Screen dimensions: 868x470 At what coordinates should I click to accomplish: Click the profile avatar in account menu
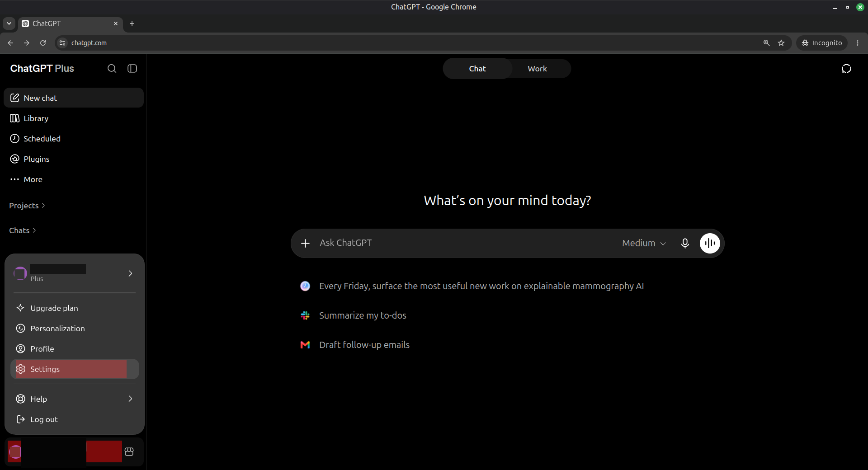coord(20,273)
